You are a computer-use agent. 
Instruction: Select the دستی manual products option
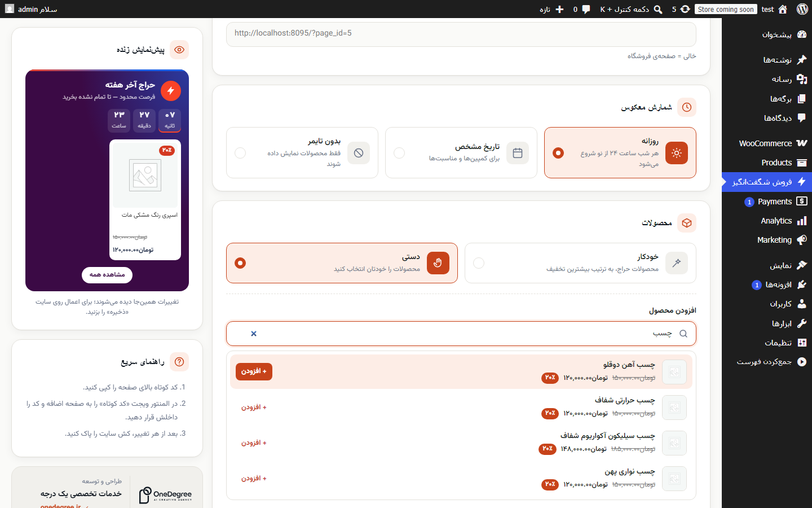click(342, 263)
